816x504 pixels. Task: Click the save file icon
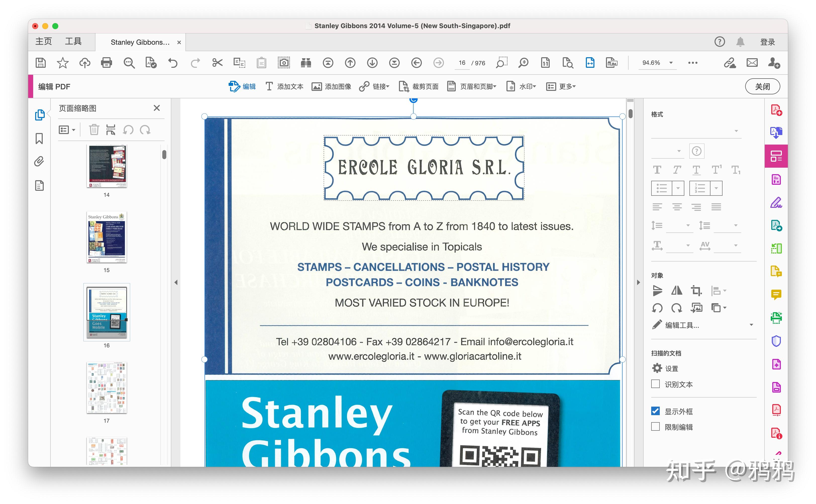[40, 63]
